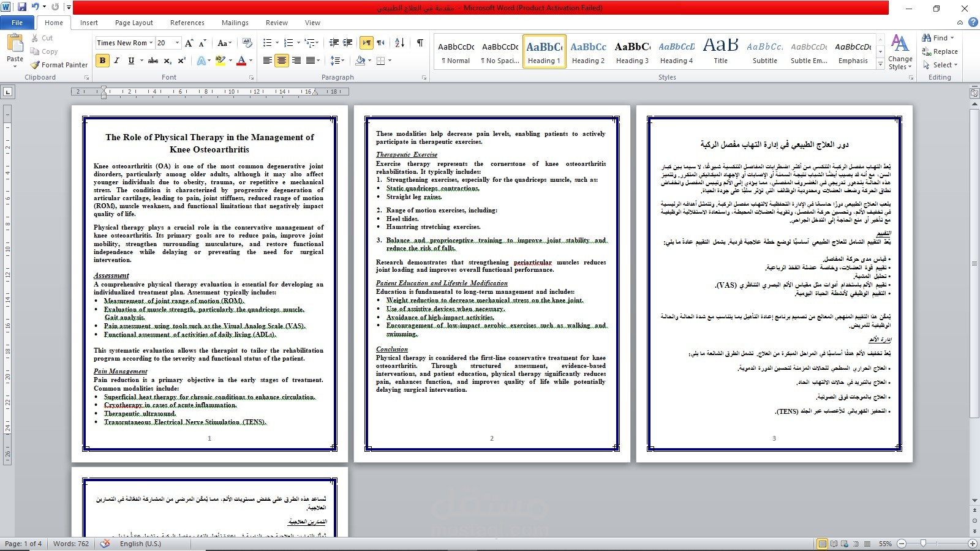The width and height of the screenshot is (980, 551).
Task: Click the Replace button
Action: 940,51
